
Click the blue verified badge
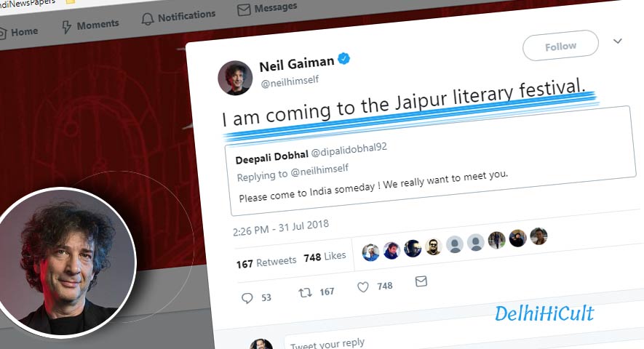(x=343, y=59)
